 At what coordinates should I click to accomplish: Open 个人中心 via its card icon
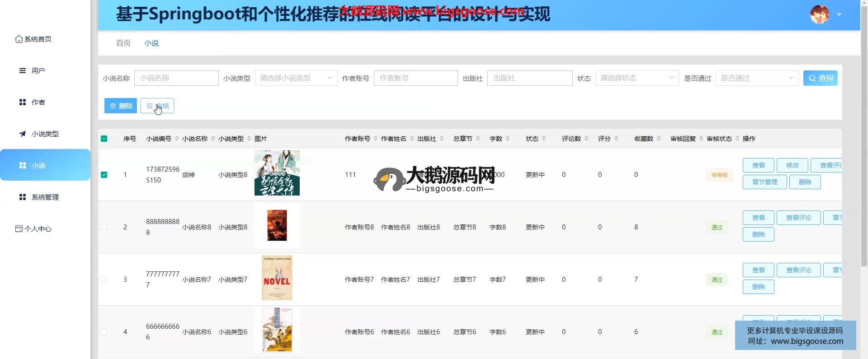19,229
